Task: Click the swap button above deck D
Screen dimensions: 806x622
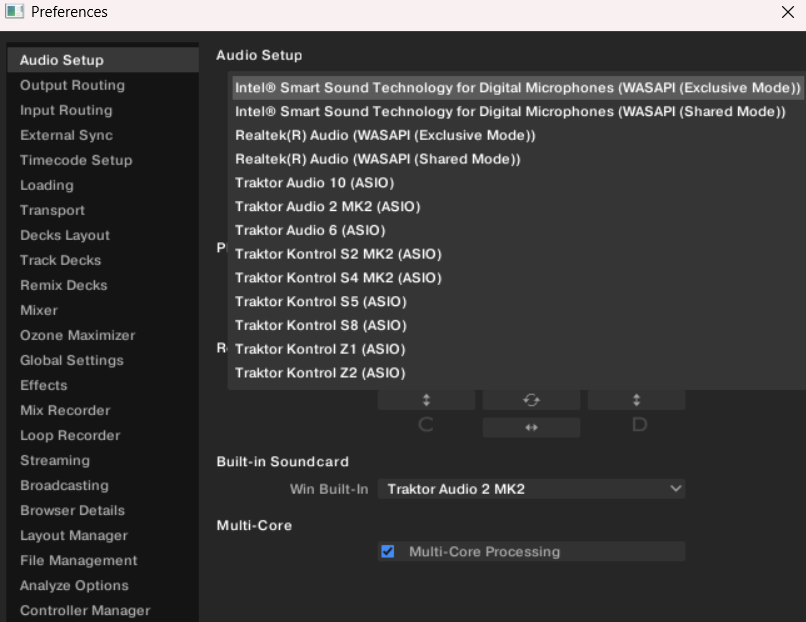Action: tap(636, 400)
